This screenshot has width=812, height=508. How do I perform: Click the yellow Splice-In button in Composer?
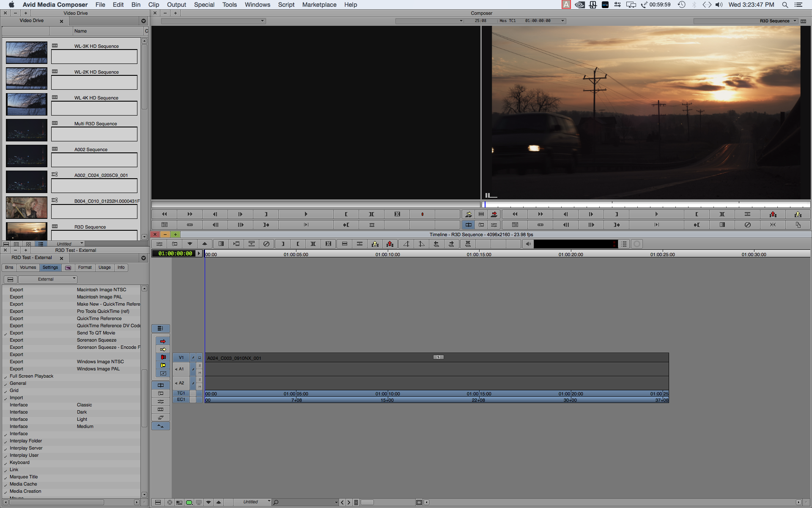pos(468,214)
